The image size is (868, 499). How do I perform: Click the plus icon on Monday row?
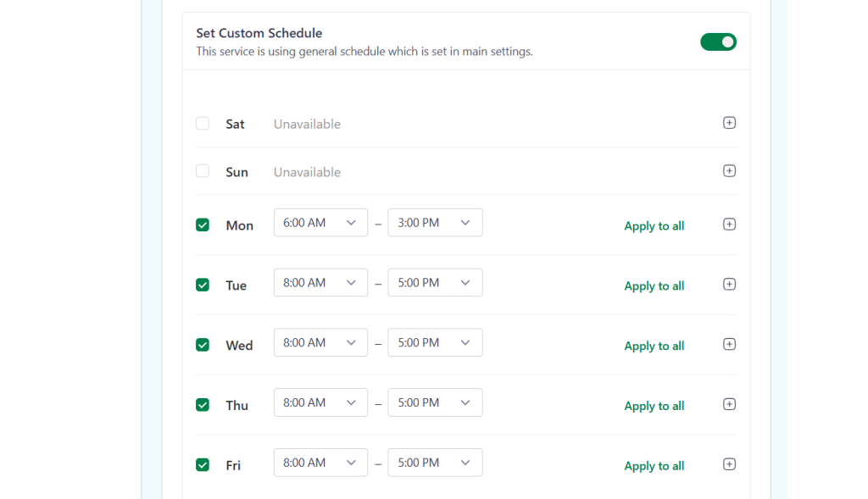pyautogui.click(x=729, y=224)
